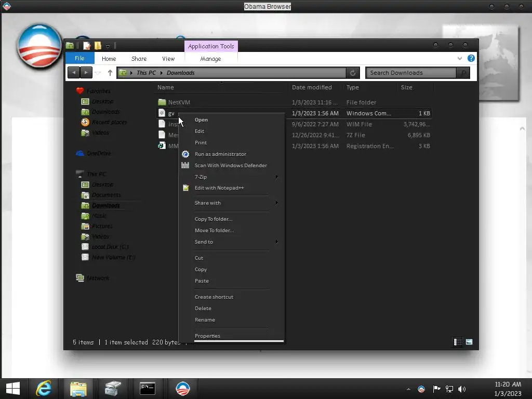
Task: Sort files by Name column
Action: click(x=165, y=87)
